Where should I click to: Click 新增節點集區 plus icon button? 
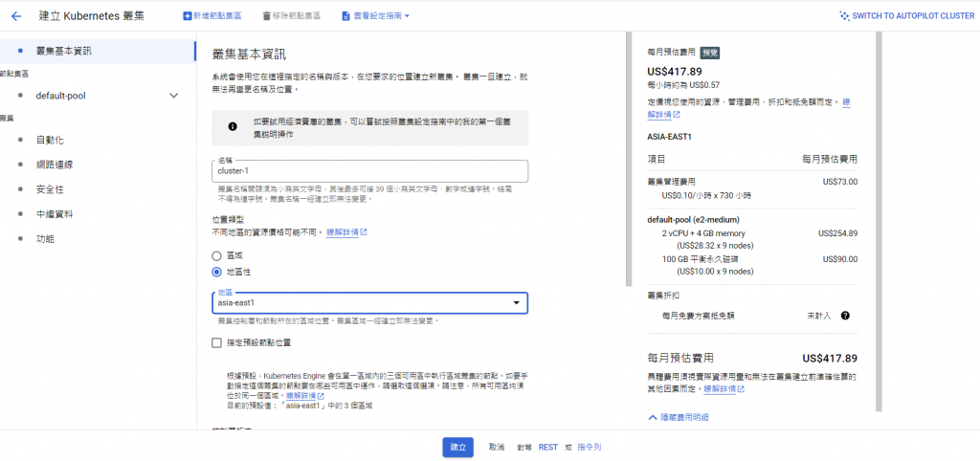click(212, 15)
